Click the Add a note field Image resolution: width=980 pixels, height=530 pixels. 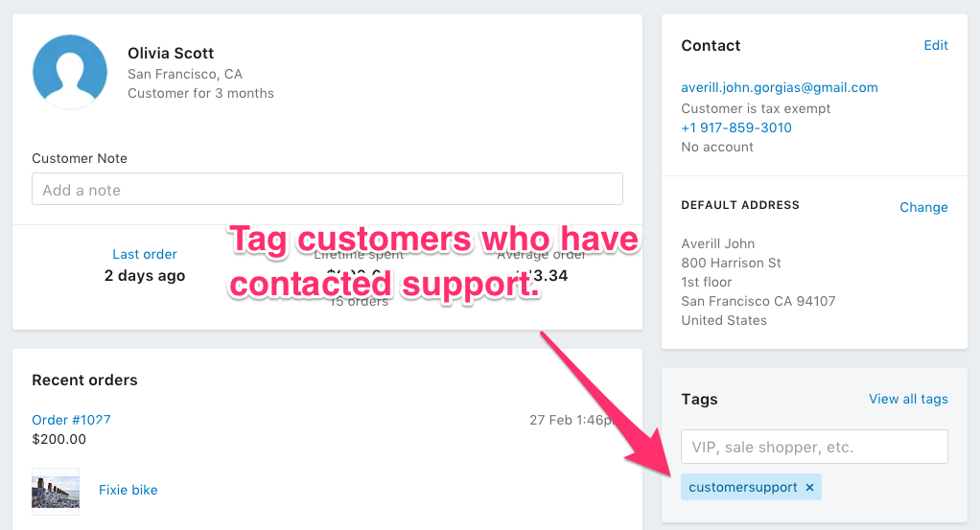coord(328,189)
